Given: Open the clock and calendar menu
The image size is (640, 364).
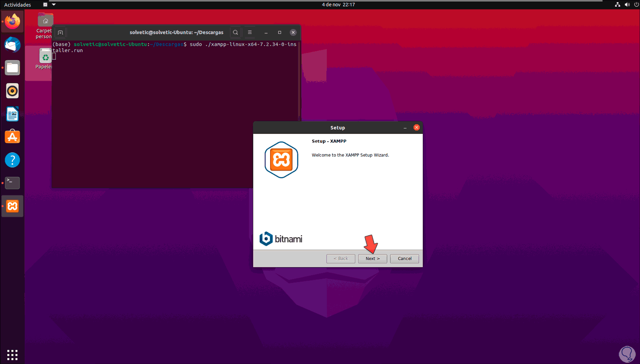Looking at the screenshot, I should point(338,5).
